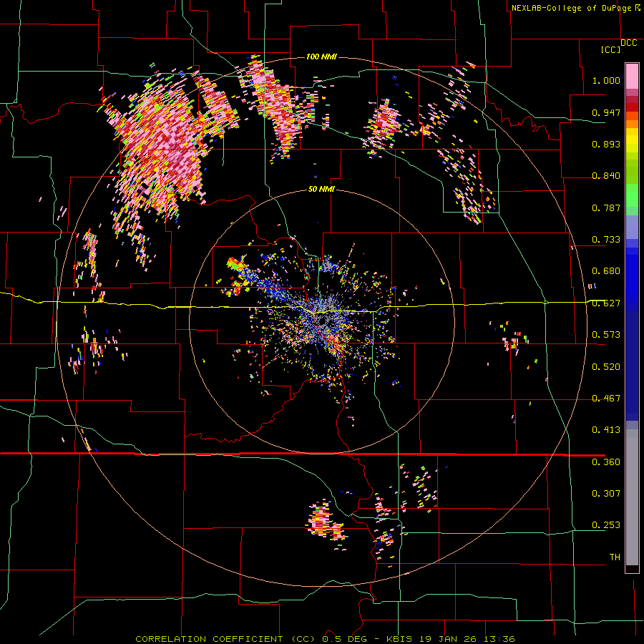This screenshot has width=644, height=644.
Task: Click the TH threshold label on legend
Action: [x=615, y=557]
